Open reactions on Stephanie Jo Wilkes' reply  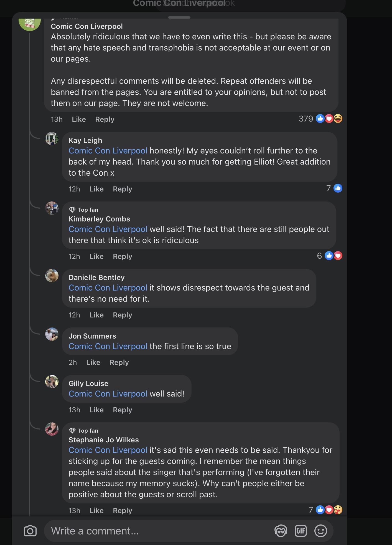325,510
